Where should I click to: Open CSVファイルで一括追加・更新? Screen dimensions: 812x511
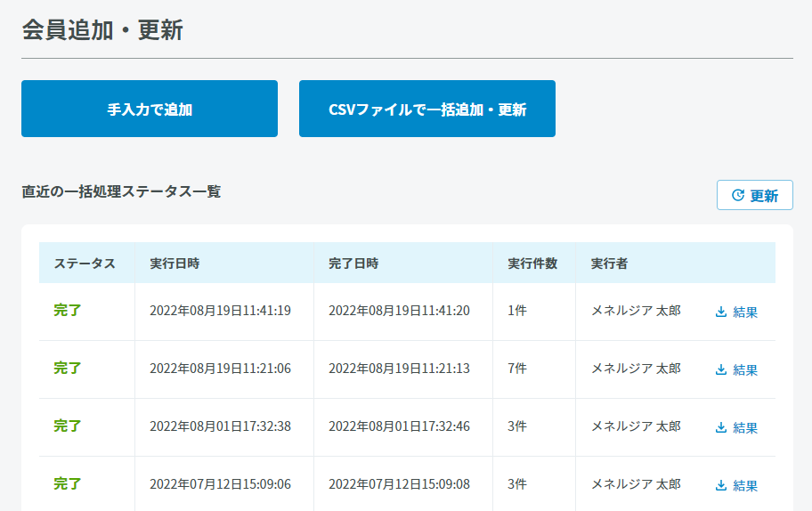tap(427, 109)
